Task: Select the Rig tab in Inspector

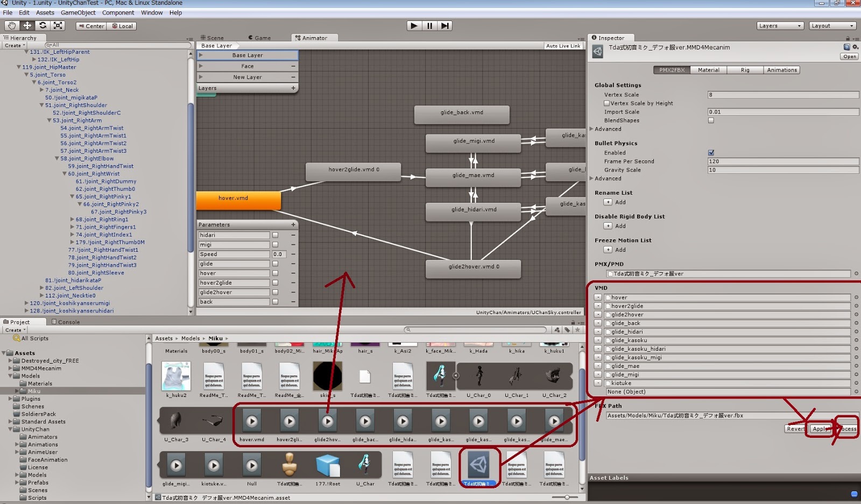Action: point(745,70)
